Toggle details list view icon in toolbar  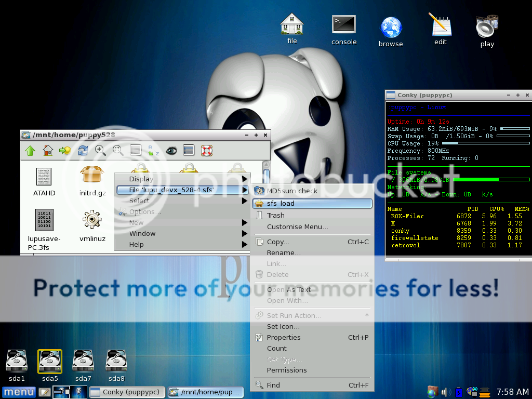tap(189, 151)
